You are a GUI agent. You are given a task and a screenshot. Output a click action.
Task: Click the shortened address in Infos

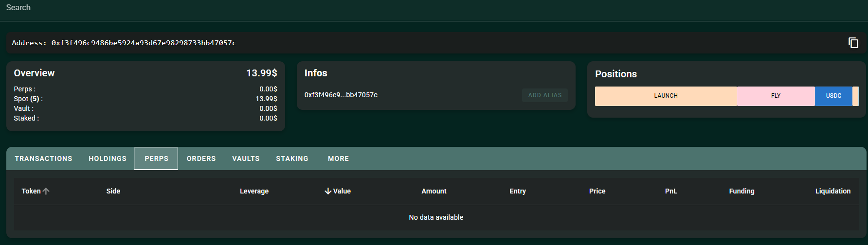[341, 95]
